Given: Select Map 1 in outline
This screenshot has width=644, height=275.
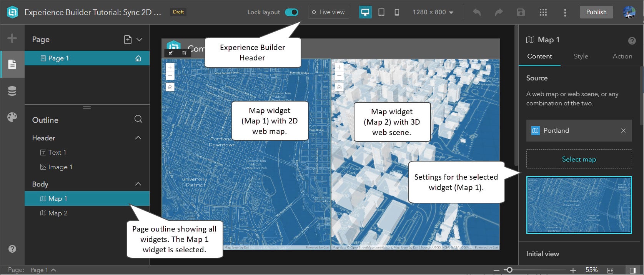Looking at the screenshot, I should pyautogui.click(x=87, y=198).
